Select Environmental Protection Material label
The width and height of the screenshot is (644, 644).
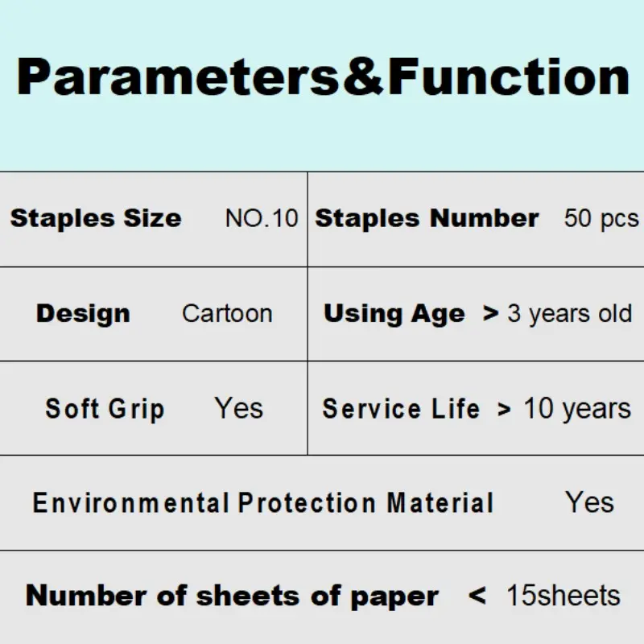263,502
